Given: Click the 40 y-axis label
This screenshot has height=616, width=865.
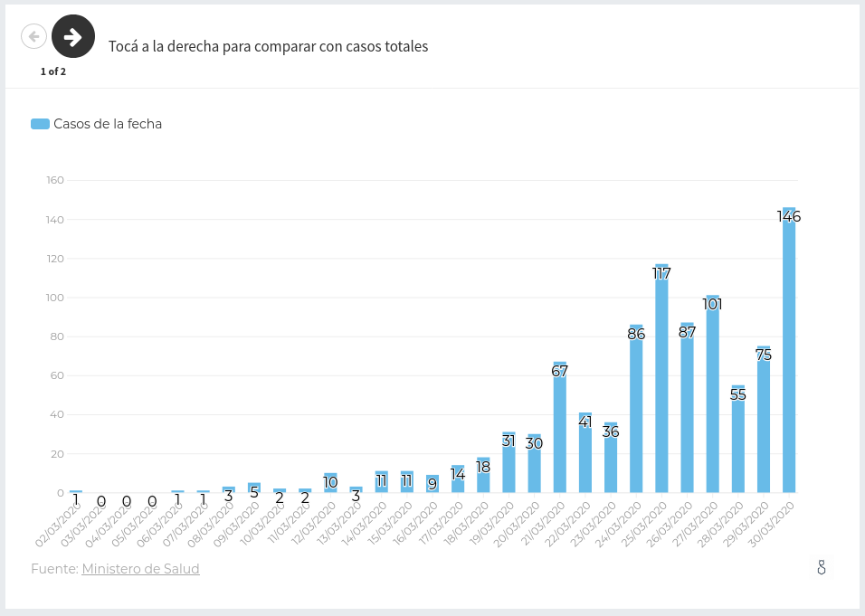Looking at the screenshot, I should 57,414.
